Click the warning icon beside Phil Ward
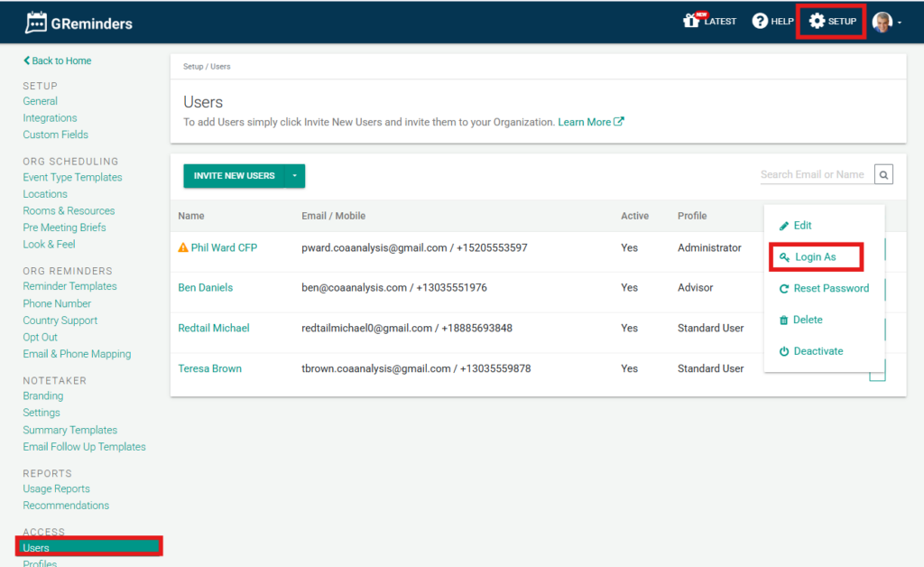Image resolution: width=924 pixels, height=567 pixels. (x=183, y=247)
